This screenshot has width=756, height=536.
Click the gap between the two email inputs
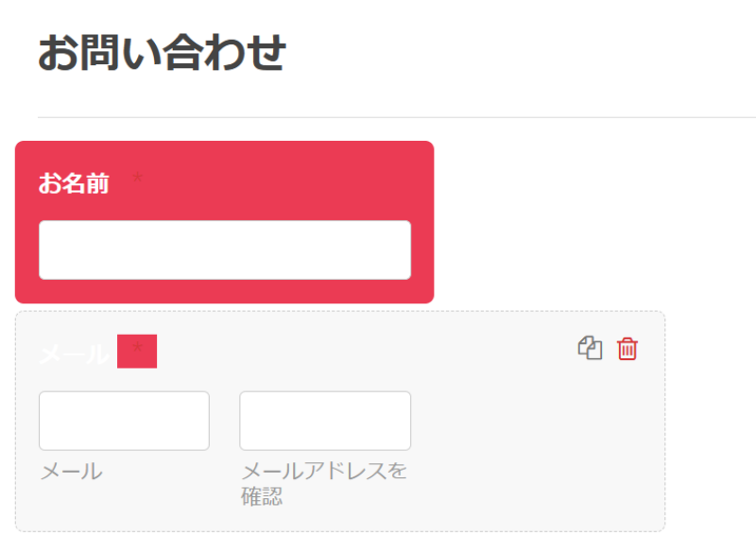(225, 421)
